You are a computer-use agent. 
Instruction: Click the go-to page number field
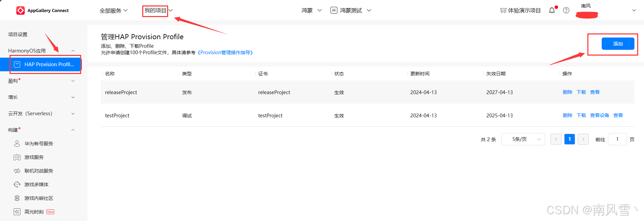coord(617,139)
